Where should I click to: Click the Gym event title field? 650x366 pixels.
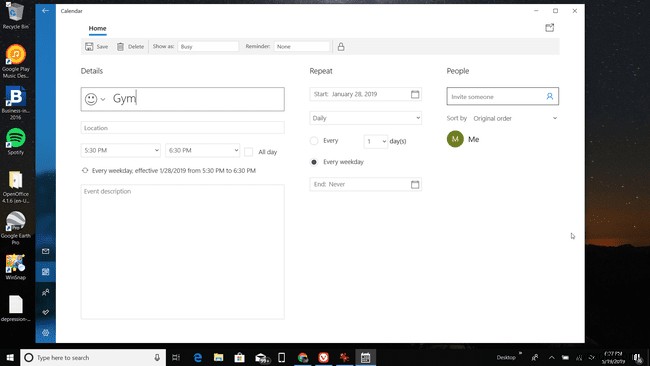tap(182, 99)
